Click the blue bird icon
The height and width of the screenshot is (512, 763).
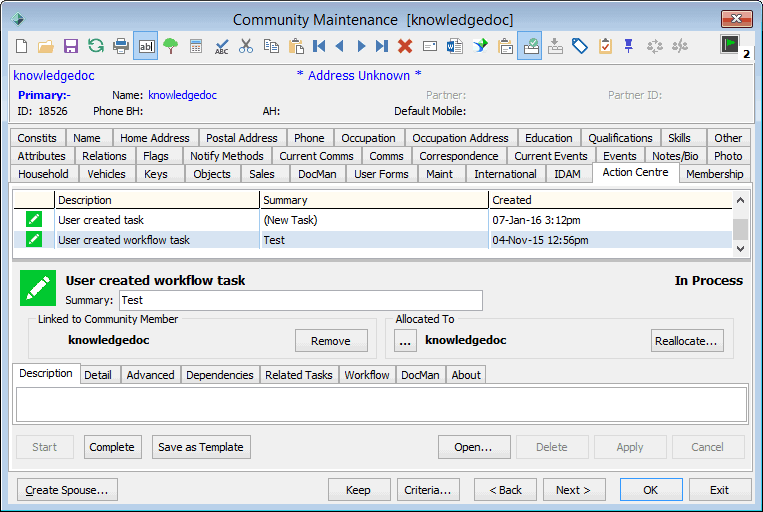coord(480,46)
